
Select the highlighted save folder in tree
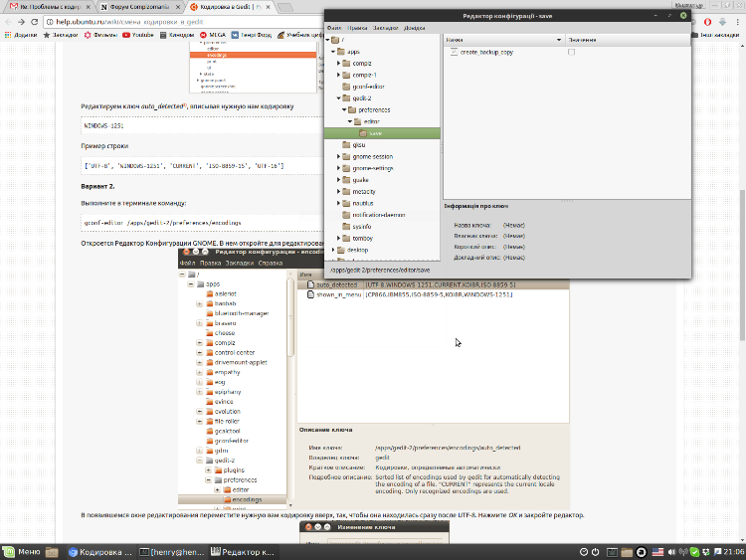coord(374,132)
